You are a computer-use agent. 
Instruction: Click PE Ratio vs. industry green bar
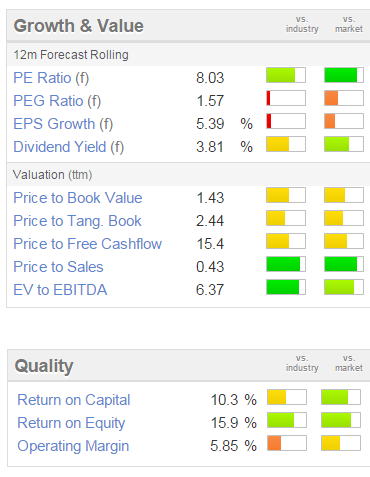(286, 75)
